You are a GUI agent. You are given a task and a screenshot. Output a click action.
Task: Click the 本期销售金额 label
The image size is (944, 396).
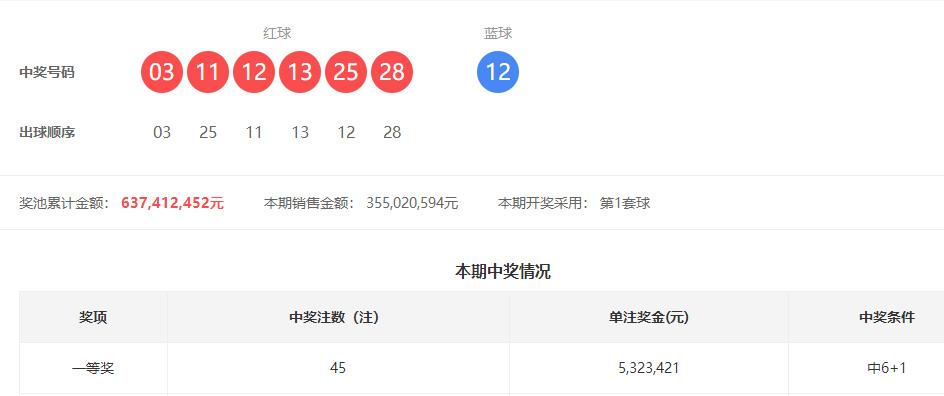click(x=309, y=203)
